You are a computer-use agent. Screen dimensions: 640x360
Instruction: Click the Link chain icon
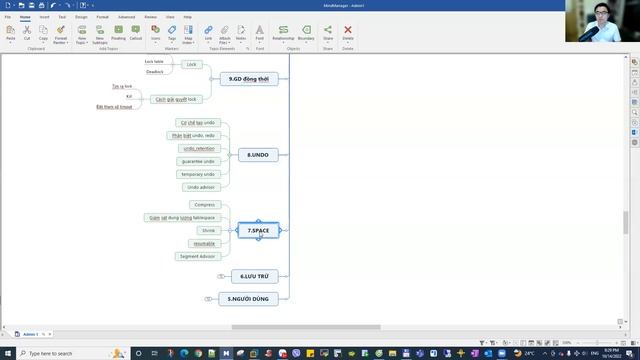tap(208, 30)
